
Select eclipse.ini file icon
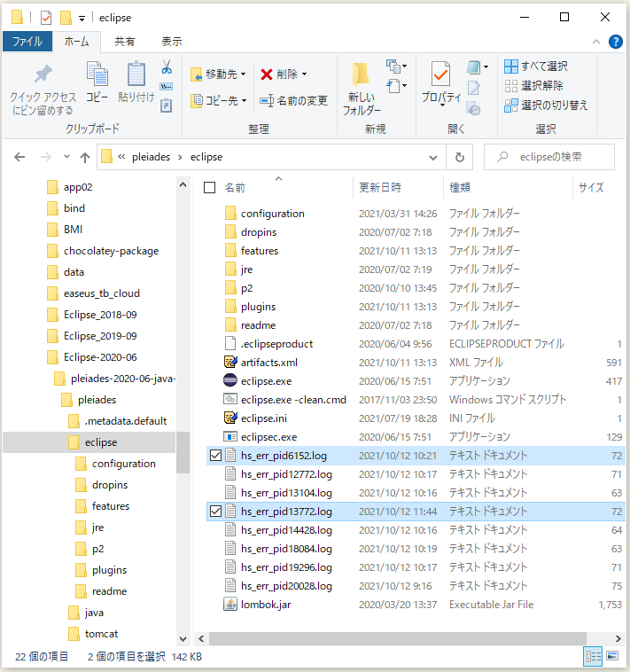pos(230,418)
